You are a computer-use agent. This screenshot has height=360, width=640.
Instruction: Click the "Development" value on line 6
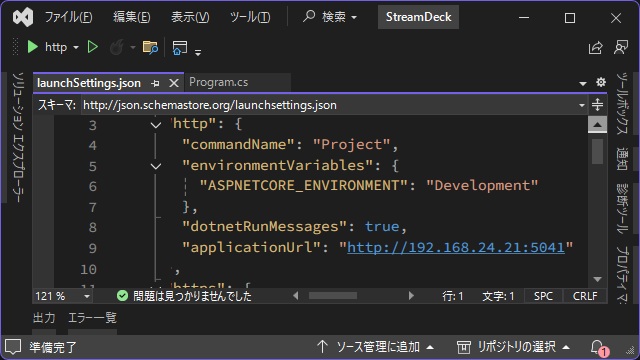click(482, 186)
